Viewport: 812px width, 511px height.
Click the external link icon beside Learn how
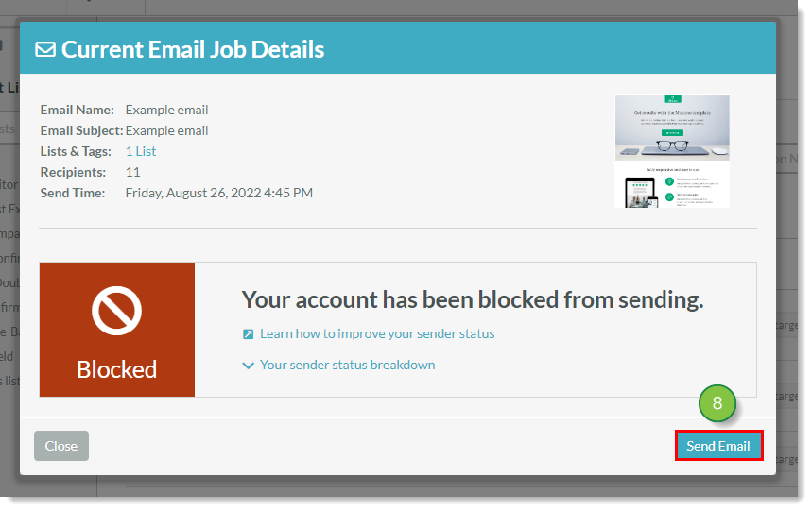coord(249,333)
